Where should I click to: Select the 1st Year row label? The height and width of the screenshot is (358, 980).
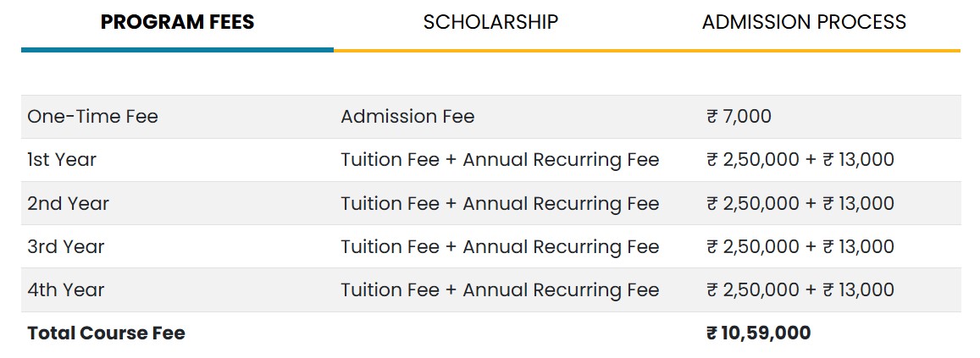(62, 160)
